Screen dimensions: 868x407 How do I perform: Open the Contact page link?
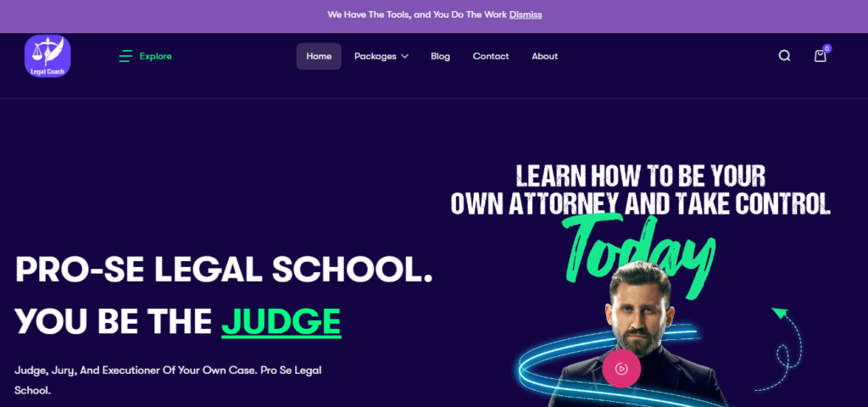click(x=491, y=57)
